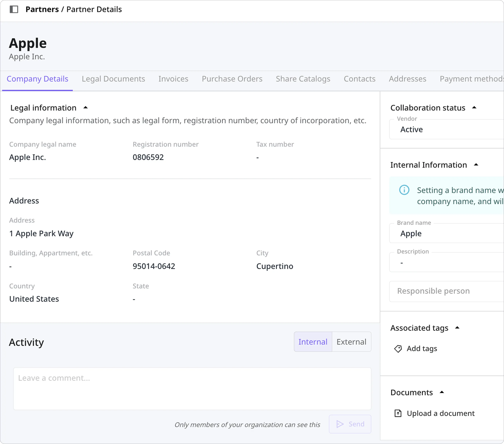Click postal code 95014-0642

154,266
